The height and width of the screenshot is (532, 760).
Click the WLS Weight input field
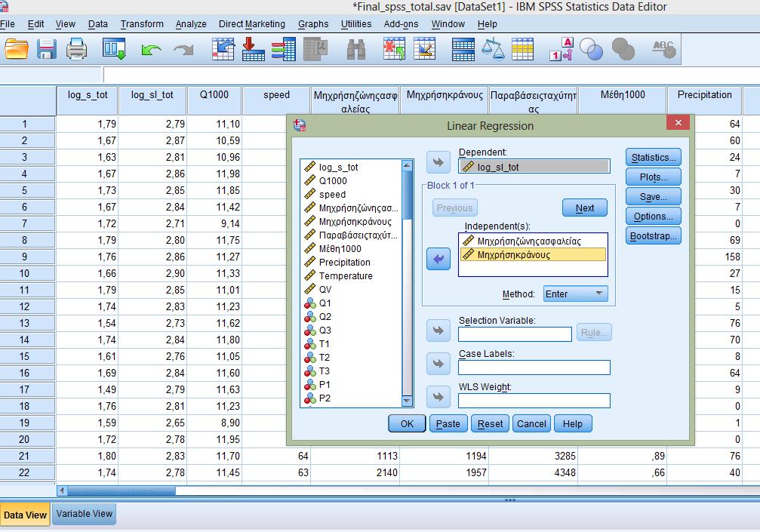(534, 401)
